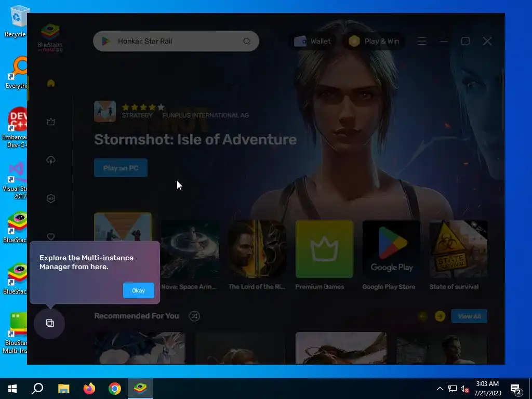Image resolution: width=532 pixels, height=399 pixels.
Task: Open the State of Survival tile
Action: 458,255
